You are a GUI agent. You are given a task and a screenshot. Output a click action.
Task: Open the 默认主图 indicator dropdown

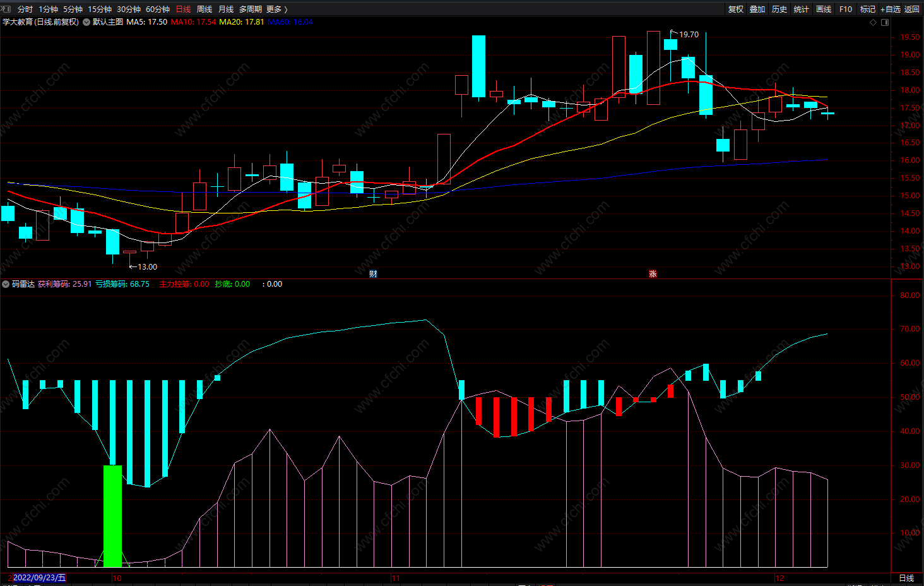click(86, 22)
